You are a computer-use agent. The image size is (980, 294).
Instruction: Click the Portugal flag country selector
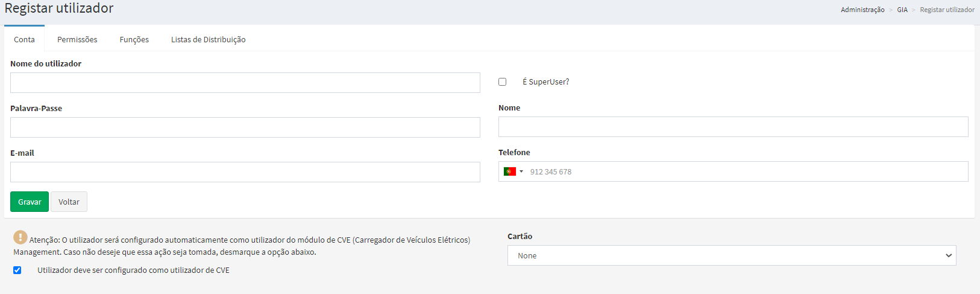510,171
